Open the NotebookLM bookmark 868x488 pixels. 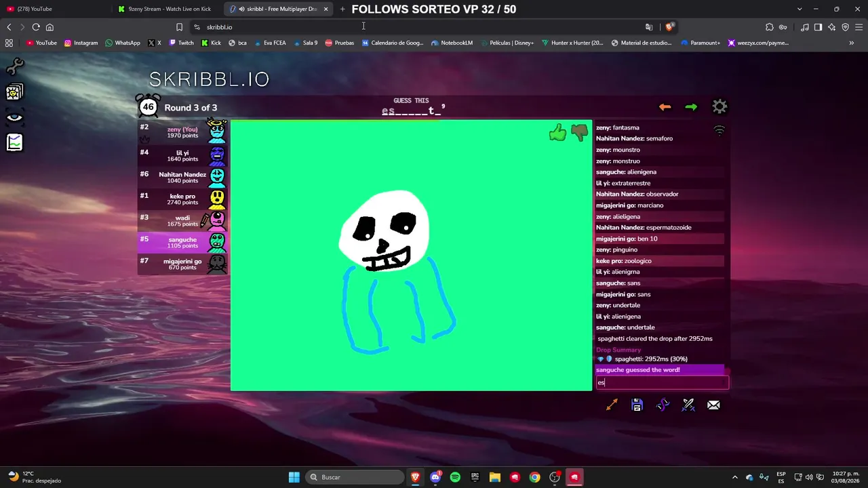452,43
